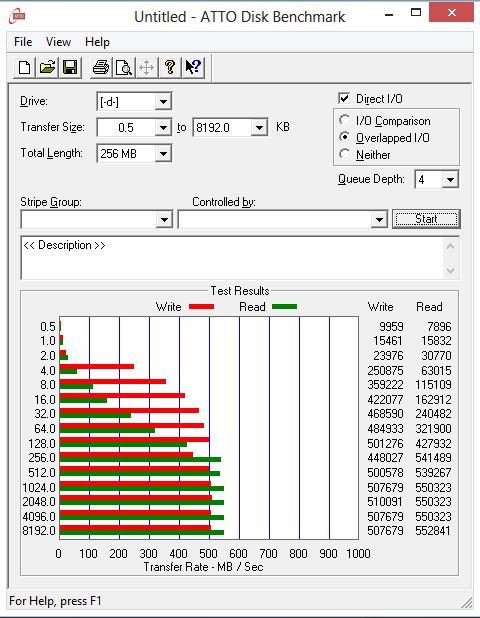Open a saved benchmark file icon

tap(47, 67)
